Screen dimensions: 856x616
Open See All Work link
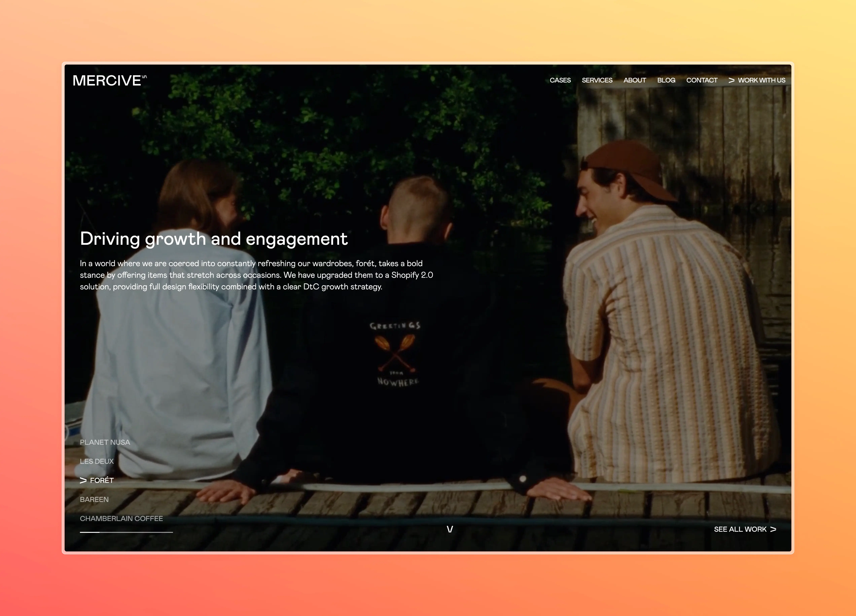(745, 529)
